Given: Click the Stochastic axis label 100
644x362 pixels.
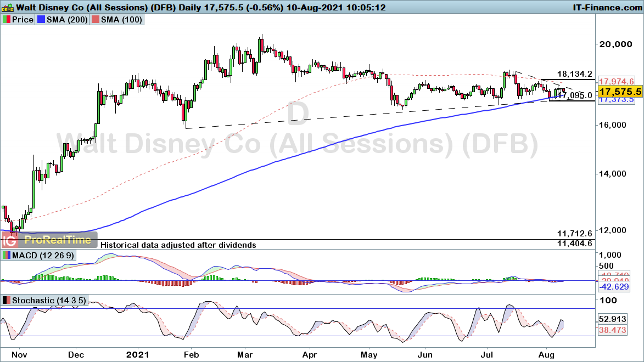Looking at the screenshot, I should pos(608,301).
